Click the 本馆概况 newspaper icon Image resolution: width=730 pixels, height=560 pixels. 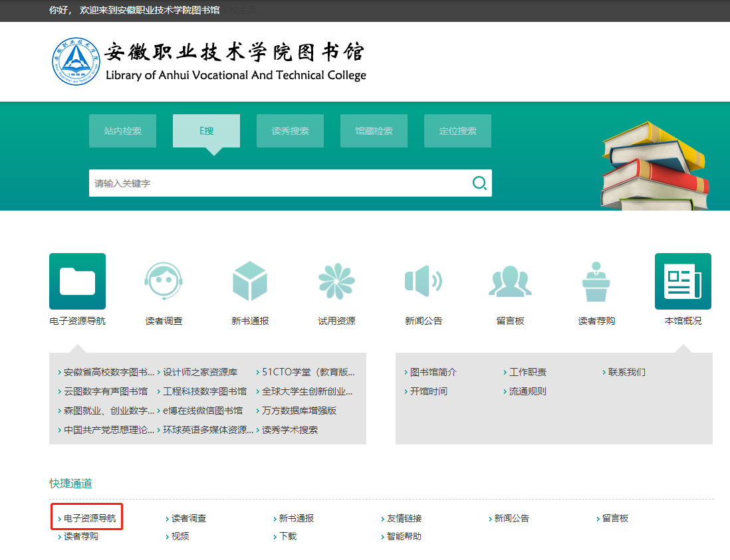tap(683, 281)
